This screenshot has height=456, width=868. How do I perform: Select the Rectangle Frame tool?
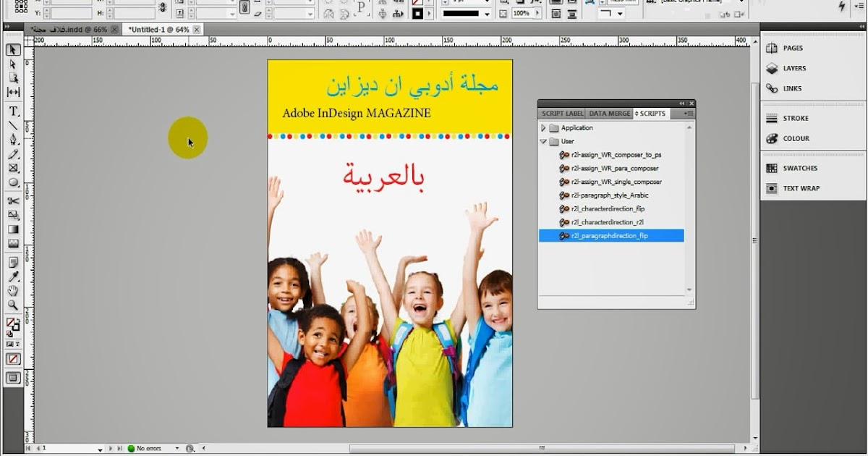[x=13, y=168]
